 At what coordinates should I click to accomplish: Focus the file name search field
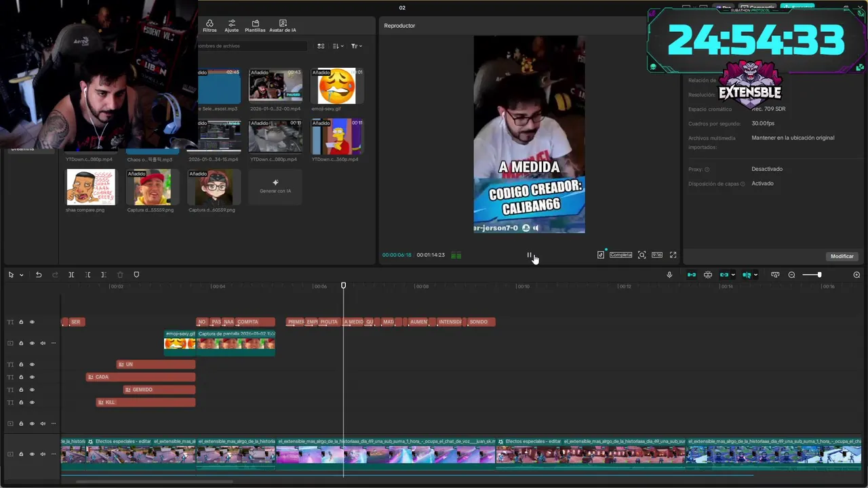pos(251,46)
